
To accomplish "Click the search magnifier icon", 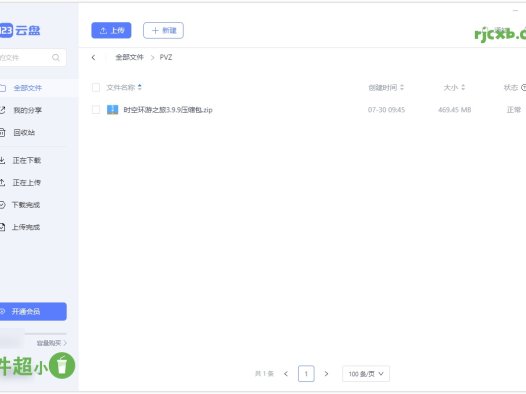I will (x=56, y=58).
